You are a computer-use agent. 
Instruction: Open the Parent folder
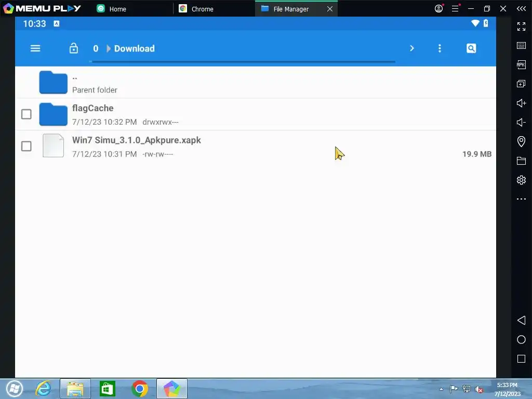click(x=256, y=83)
